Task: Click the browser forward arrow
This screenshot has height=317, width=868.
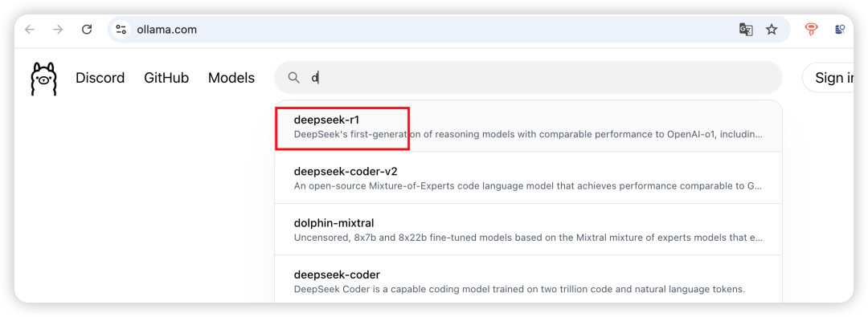Action: pos(58,30)
